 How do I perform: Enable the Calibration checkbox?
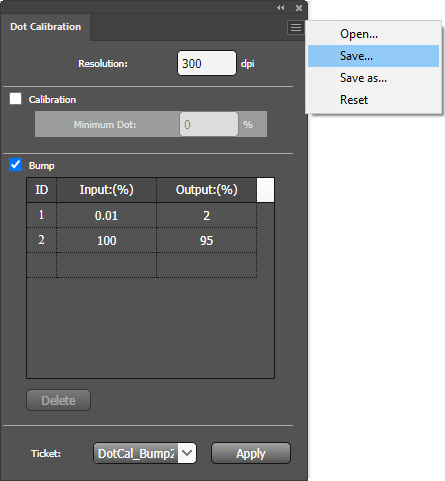click(x=16, y=99)
